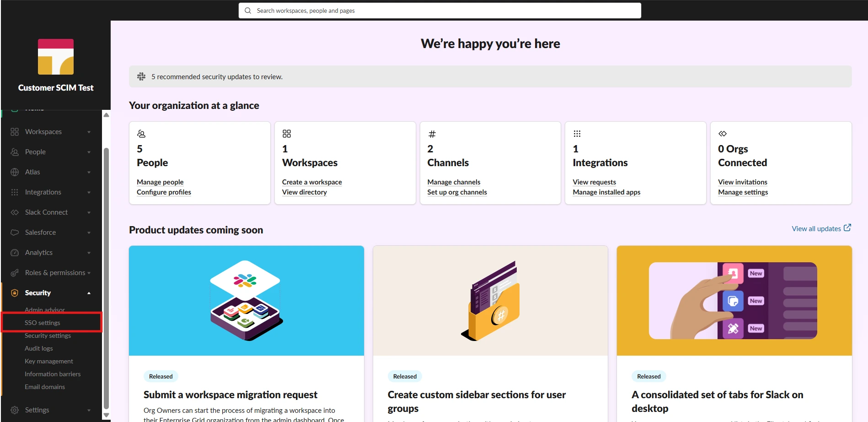Click the Analytics gauge icon in sidebar
The height and width of the screenshot is (422, 868).
[x=15, y=253]
